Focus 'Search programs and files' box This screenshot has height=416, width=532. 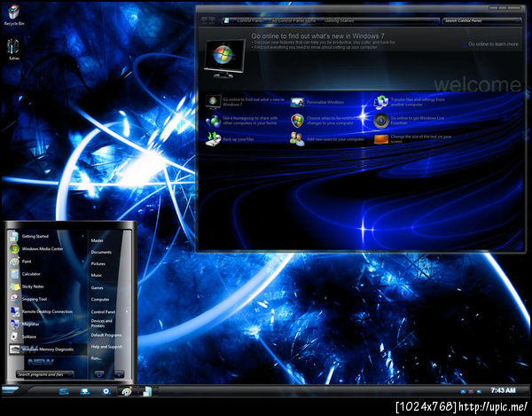click(45, 374)
